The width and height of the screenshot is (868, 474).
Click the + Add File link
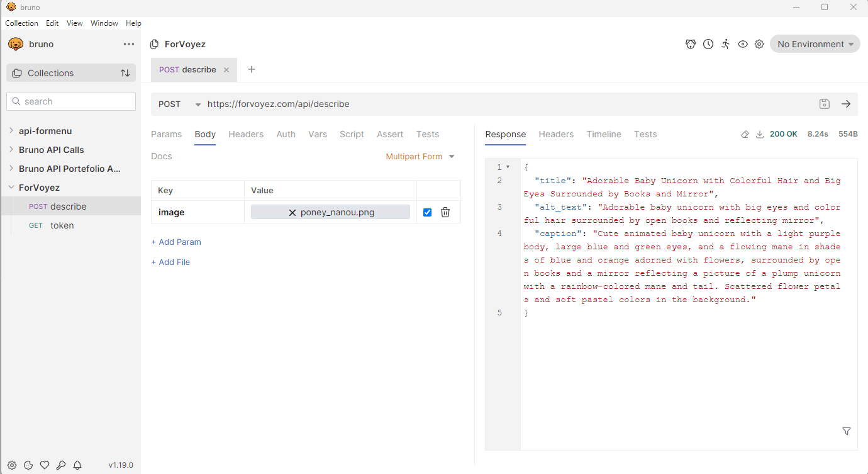pyautogui.click(x=170, y=262)
